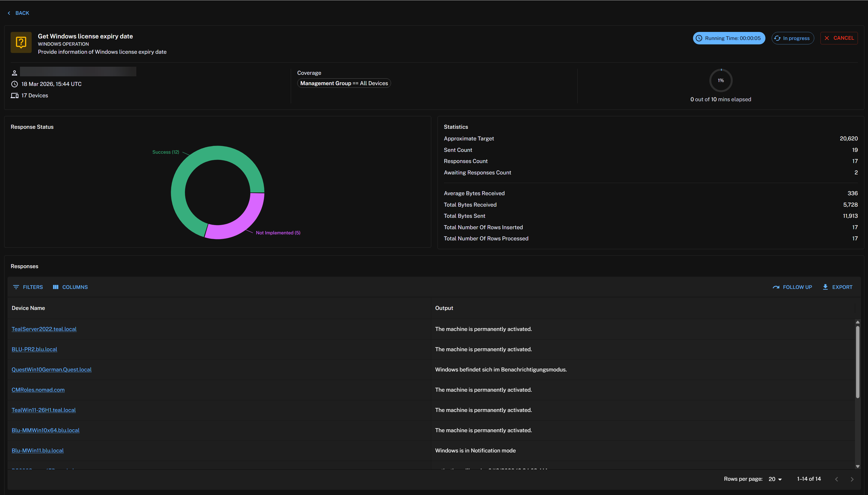This screenshot has width=868, height=495.
Task: Open the Columns selector icon
Action: tap(56, 287)
